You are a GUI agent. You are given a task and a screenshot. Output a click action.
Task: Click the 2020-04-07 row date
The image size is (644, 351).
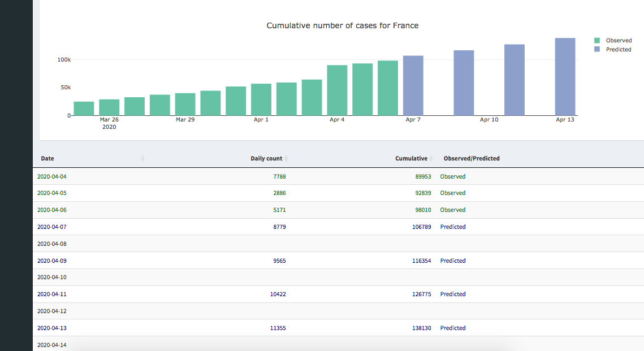pyautogui.click(x=51, y=227)
